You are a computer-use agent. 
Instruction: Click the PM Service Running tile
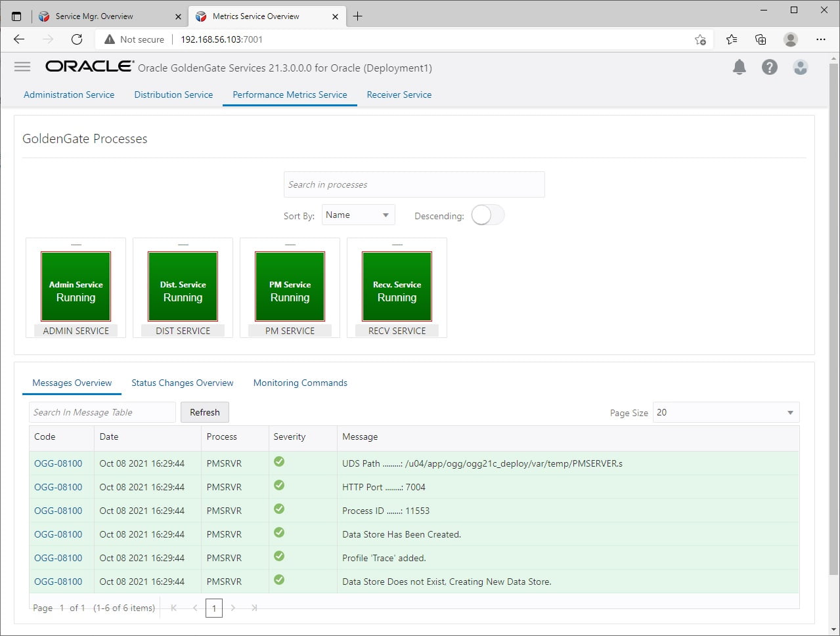point(290,286)
